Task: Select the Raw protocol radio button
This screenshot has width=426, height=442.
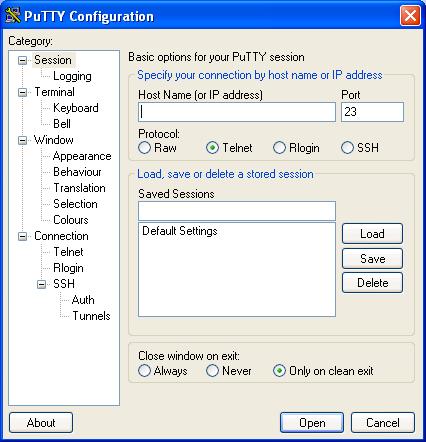Action: pyautogui.click(x=144, y=148)
